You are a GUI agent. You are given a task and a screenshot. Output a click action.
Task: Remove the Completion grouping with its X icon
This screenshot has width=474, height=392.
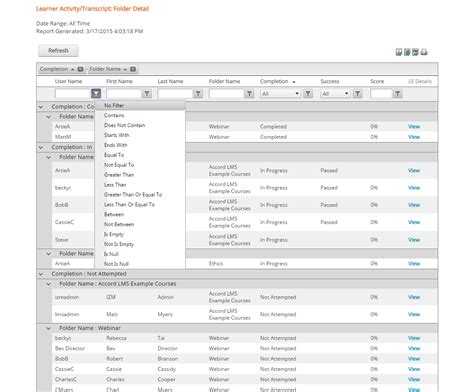[x=80, y=69]
